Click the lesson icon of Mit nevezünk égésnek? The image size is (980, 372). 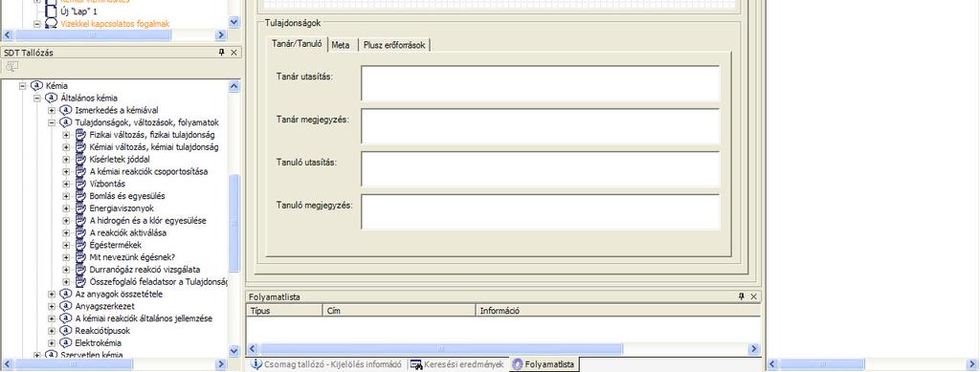tap(80, 257)
